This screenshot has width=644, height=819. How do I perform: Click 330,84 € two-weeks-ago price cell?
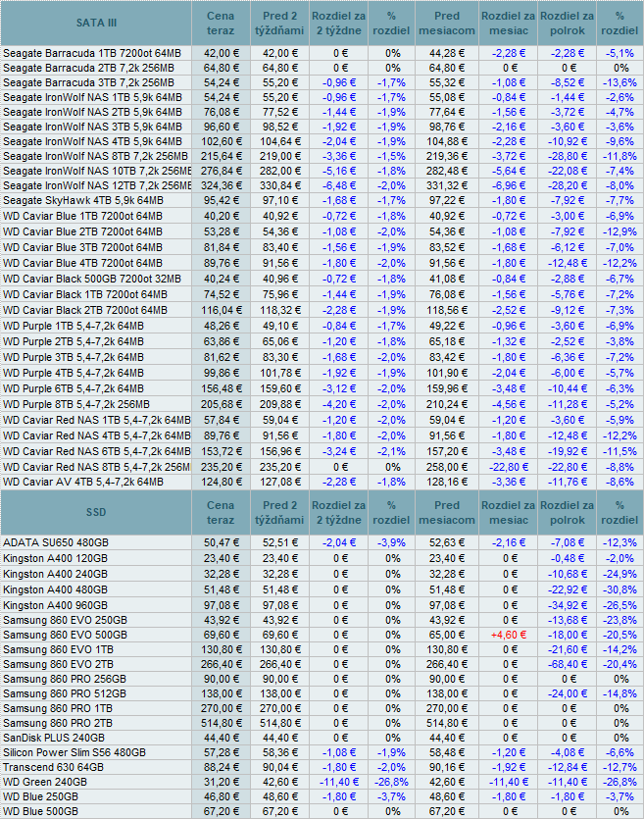pos(280,185)
